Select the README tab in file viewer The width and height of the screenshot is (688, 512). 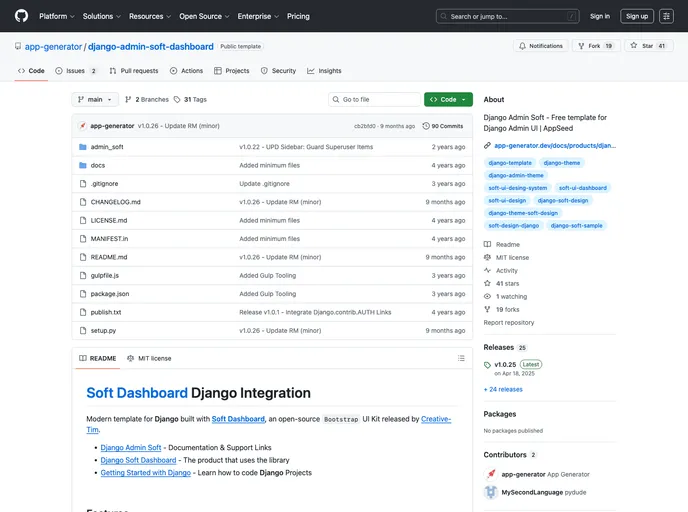(x=97, y=358)
